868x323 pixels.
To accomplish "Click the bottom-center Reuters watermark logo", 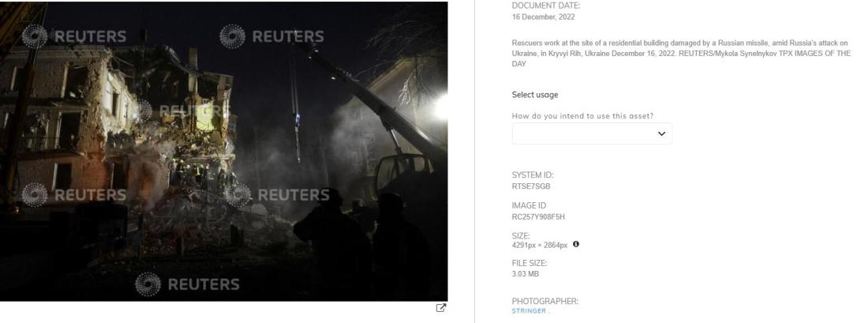I will (148, 284).
